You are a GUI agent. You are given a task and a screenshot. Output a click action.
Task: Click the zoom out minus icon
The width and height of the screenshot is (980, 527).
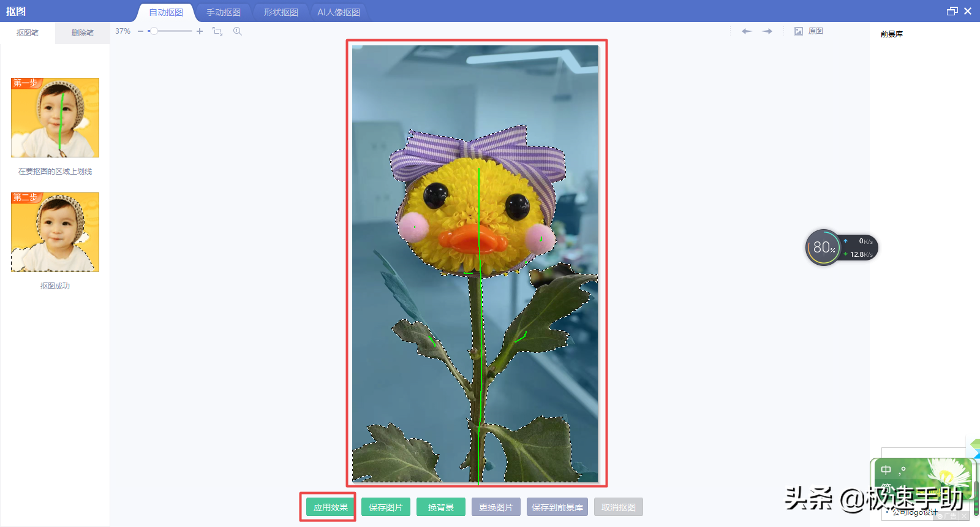point(140,31)
